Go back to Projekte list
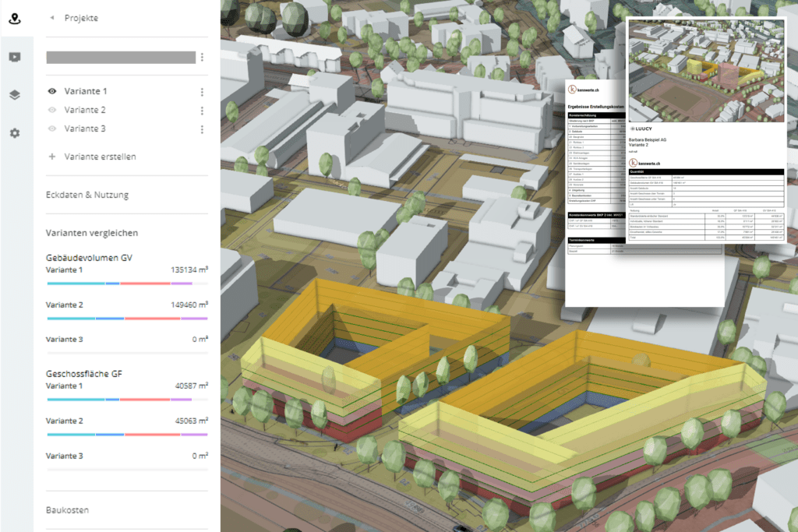 [x=80, y=18]
